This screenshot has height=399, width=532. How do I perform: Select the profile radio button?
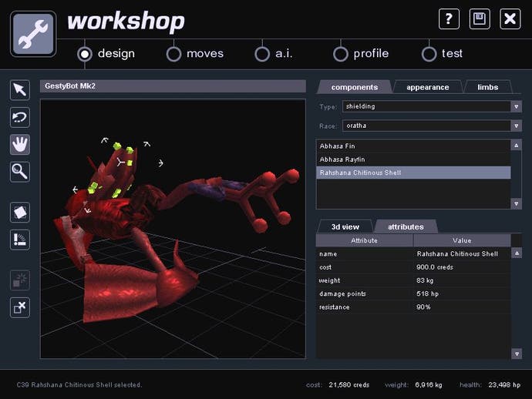(341, 54)
